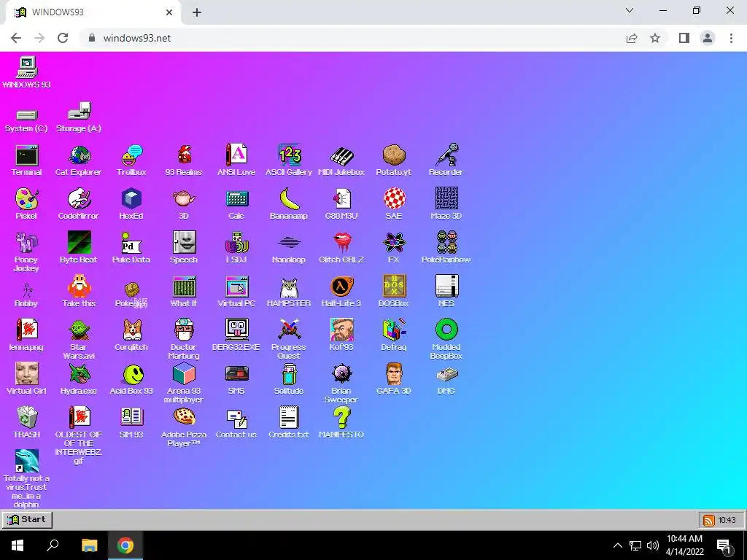Open Corglitch corgi icon

(x=131, y=330)
